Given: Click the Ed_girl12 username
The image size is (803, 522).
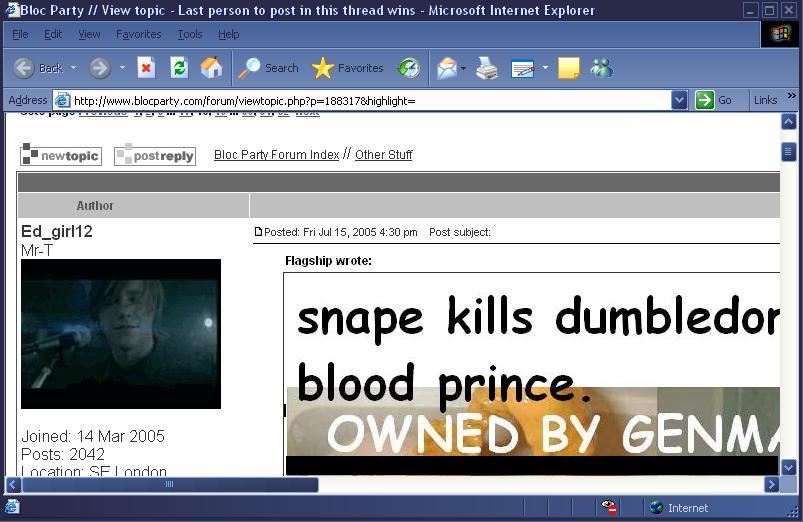Looking at the screenshot, I should click(57, 232).
